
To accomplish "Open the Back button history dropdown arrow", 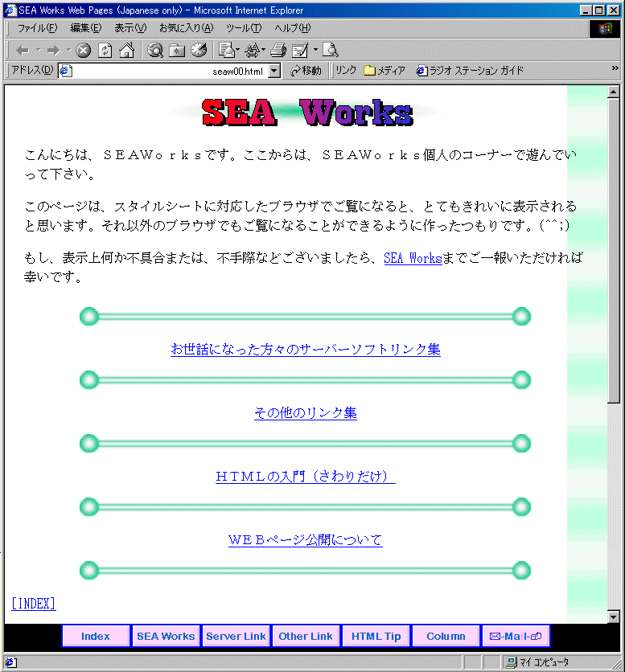I will tap(38, 51).
